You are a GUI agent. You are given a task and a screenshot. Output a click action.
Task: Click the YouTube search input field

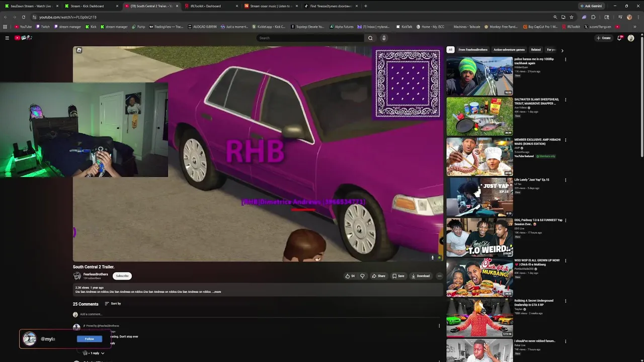click(310, 38)
